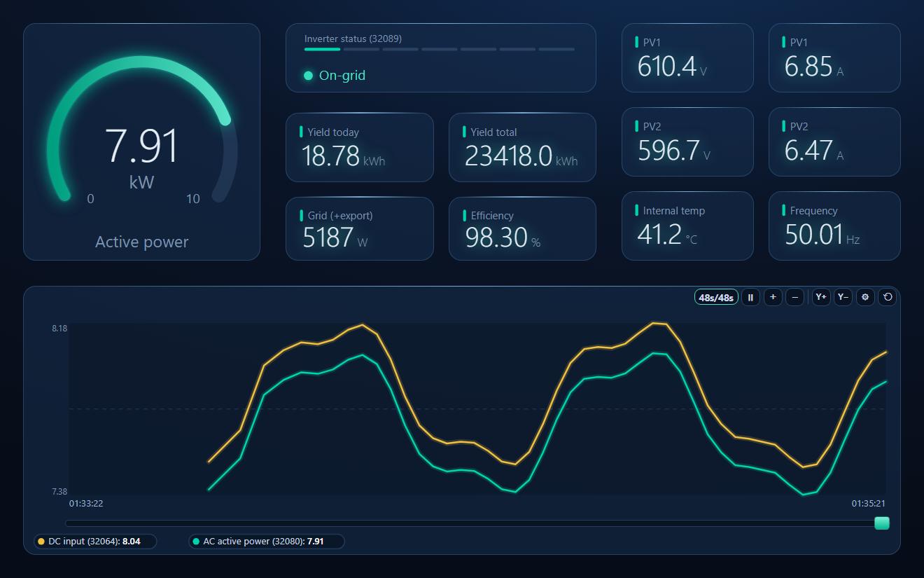This screenshot has width=924, height=578.
Task: Click the Frequency 50.01 Hz card
Action: [x=834, y=226]
